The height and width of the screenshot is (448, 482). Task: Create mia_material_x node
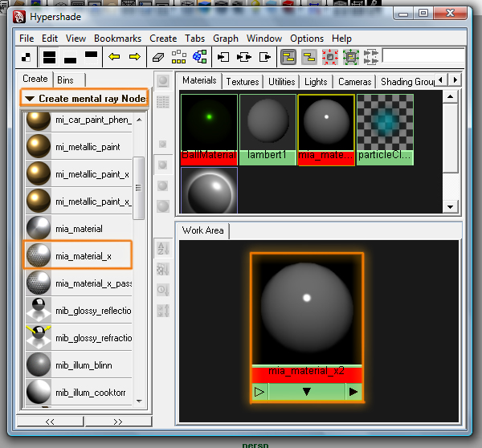pyautogui.click(x=77, y=255)
